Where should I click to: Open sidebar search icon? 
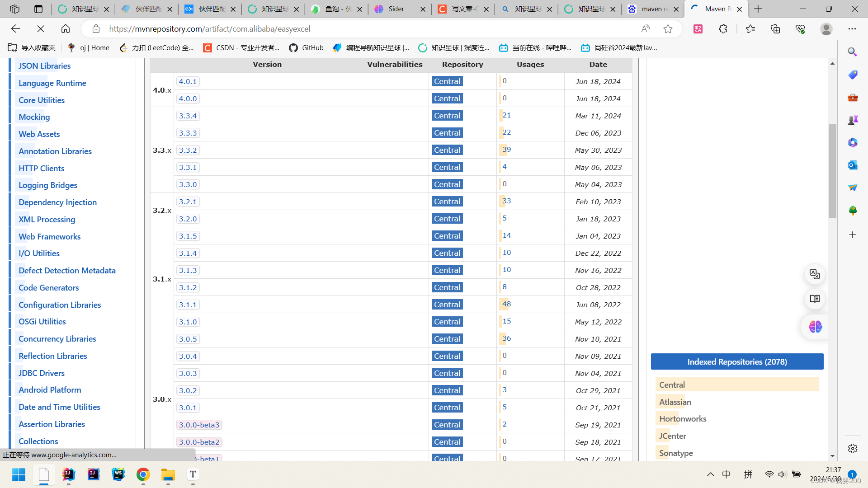(x=852, y=52)
